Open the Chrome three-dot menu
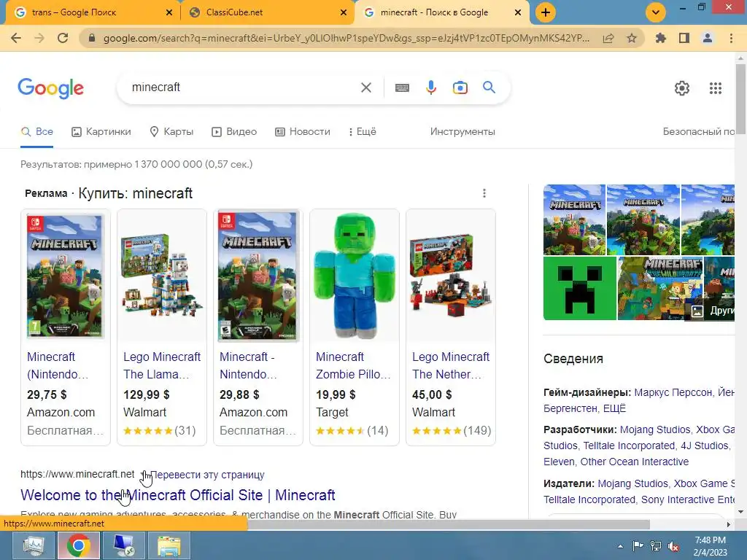The height and width of the screenshot is (560, 747). 731,38
